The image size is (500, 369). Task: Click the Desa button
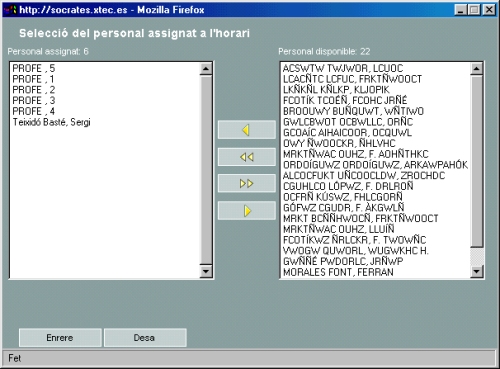[145, 338]
